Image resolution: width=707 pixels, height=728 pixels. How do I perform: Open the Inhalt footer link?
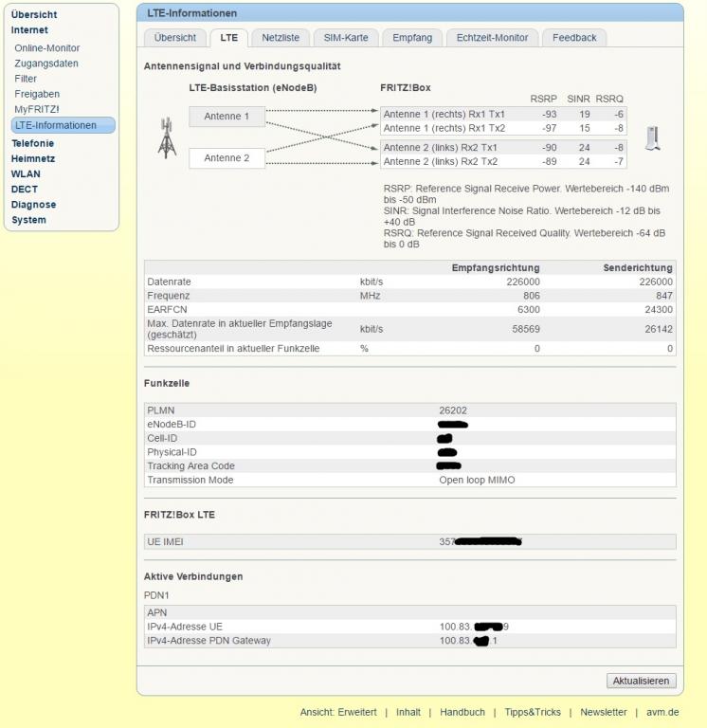(408, 712)
